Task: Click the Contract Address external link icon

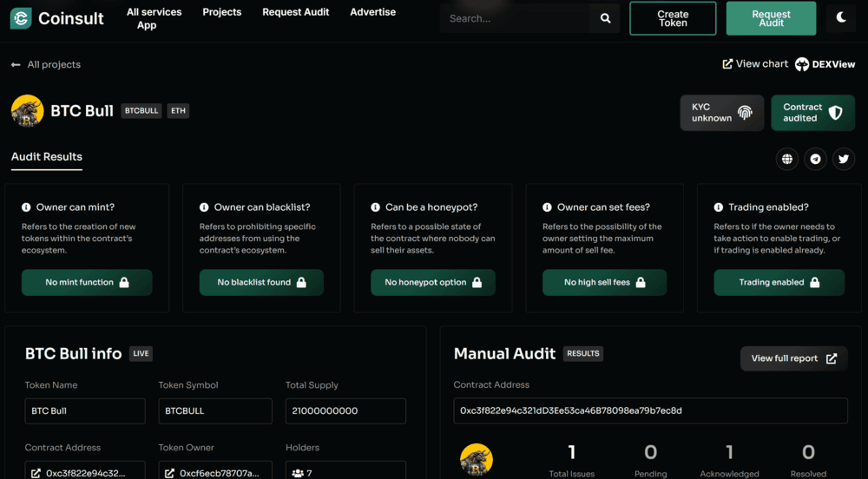Action: point(36,473)
